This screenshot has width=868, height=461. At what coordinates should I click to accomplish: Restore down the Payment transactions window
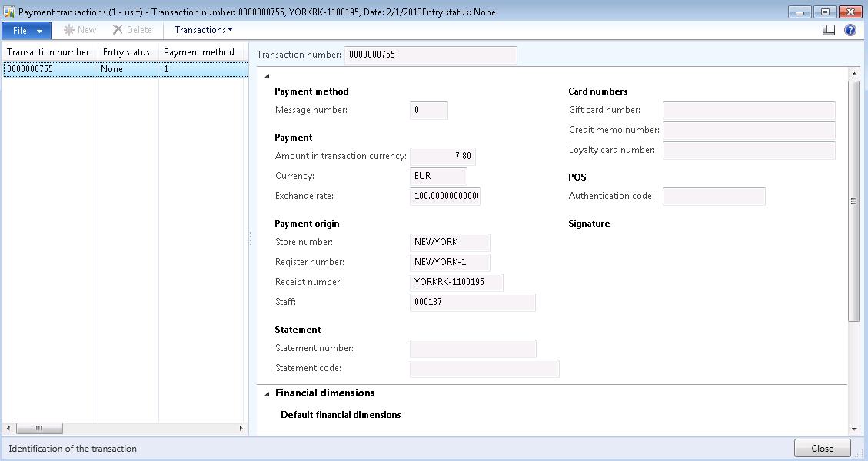point(825,12)
